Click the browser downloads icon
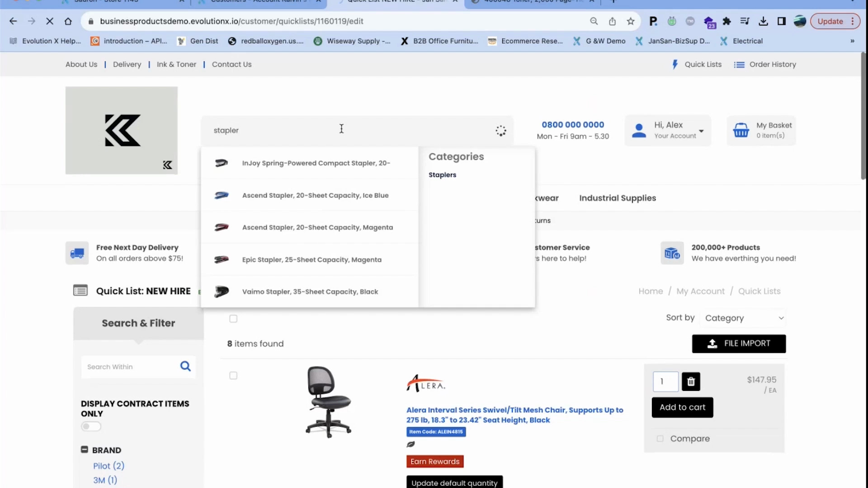 tap(763, 21)
